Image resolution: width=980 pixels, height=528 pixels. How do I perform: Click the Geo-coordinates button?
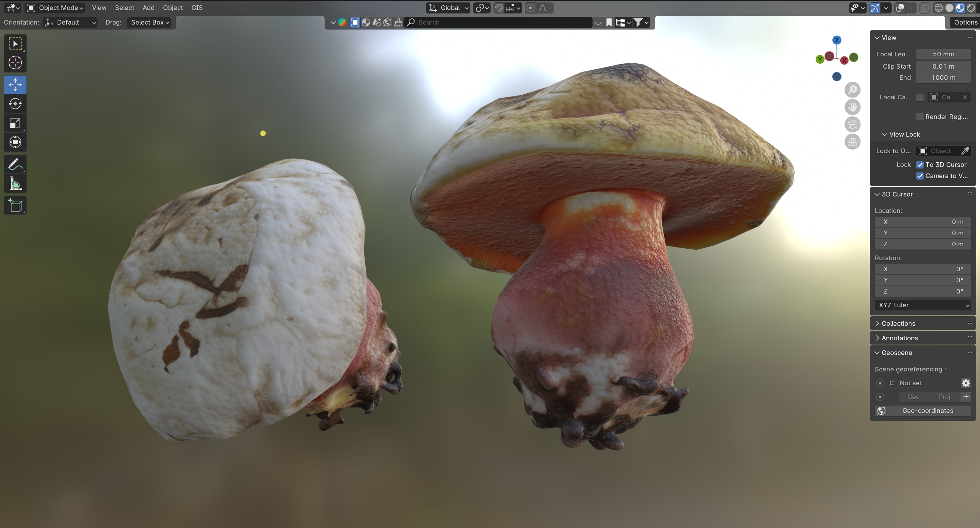[x=922, y=411]
